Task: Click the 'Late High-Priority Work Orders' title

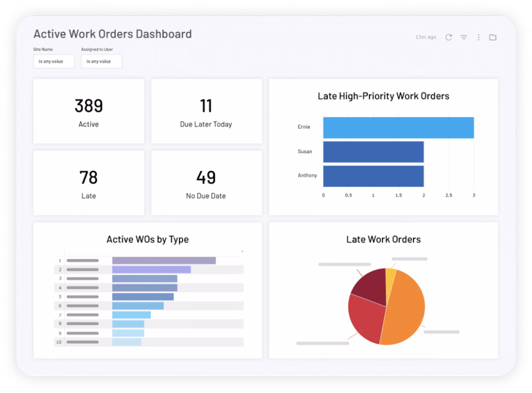Action: (x=383, y=96)
